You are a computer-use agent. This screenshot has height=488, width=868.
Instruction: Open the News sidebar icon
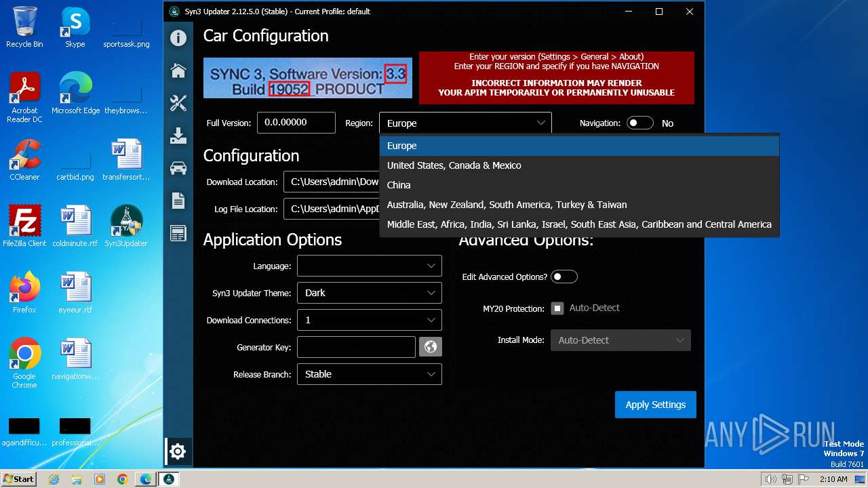click(x=178, y=233)
